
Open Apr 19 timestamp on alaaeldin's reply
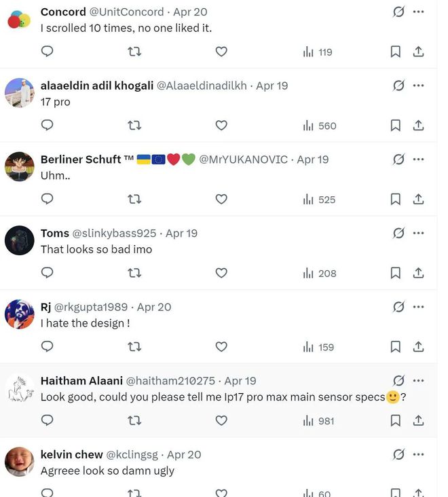pyautogui.click(x=272, y=86)
